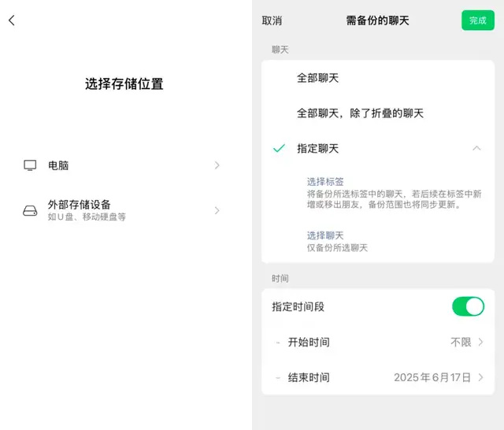Select the 全部聊天 option
The width and height of the screenshot is (504, 430).
317,79
